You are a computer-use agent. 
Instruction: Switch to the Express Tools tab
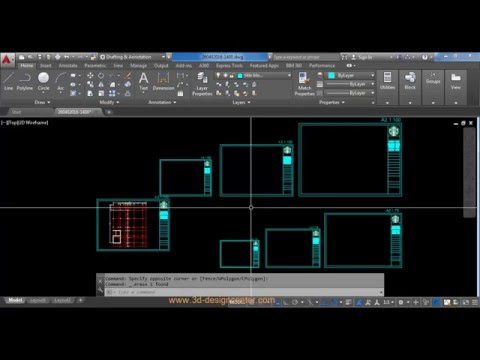(229, 66)
